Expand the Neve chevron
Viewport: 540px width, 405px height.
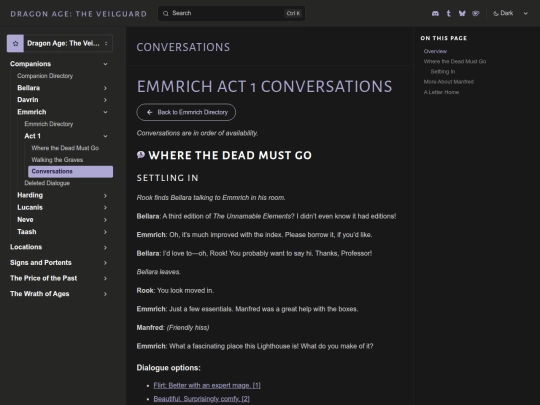point(105,220)
